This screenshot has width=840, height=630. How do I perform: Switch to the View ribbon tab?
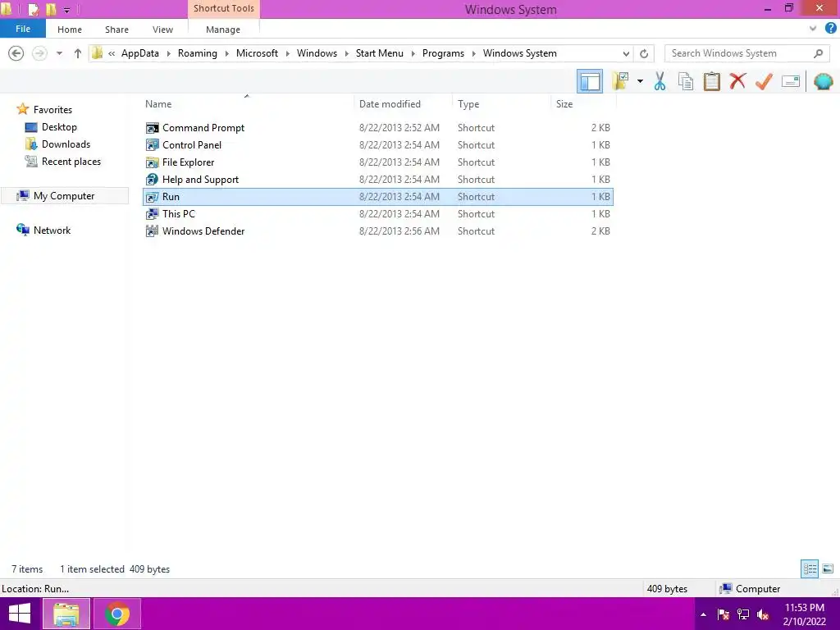162,30
